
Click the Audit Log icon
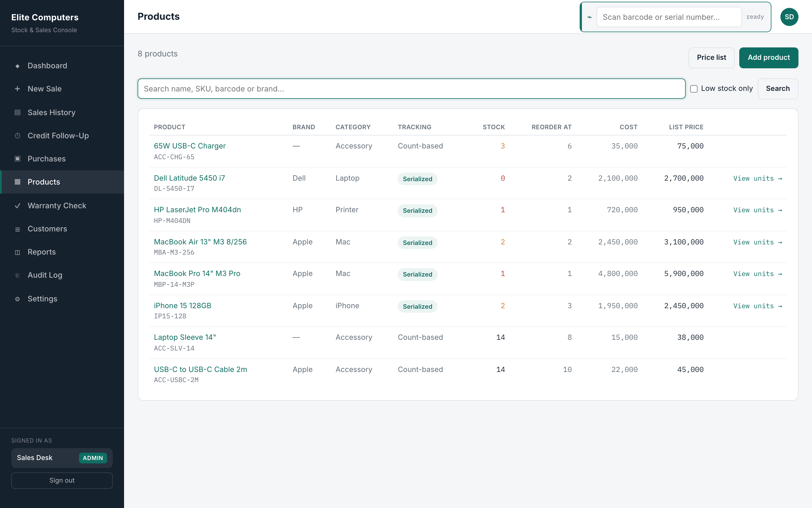click(x=17, y=275)
